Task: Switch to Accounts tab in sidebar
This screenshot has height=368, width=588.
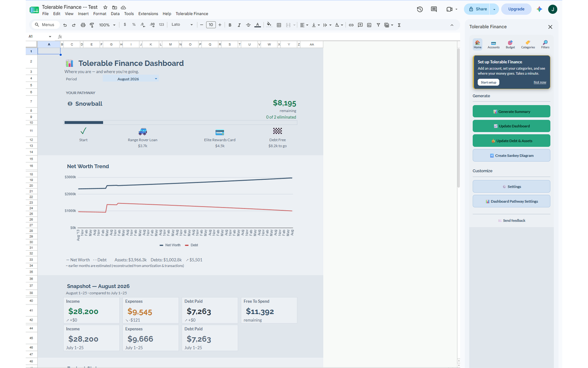Action: tap(493, 44)
